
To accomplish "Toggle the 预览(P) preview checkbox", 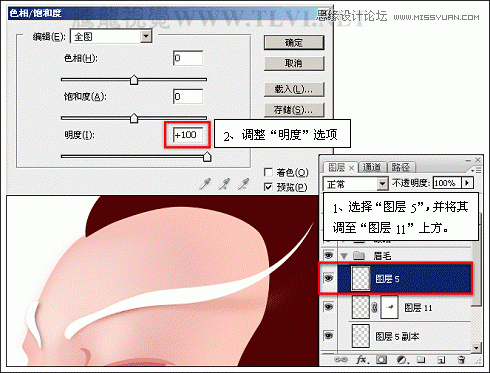I will pyautogui.click(x=268, y=187).
